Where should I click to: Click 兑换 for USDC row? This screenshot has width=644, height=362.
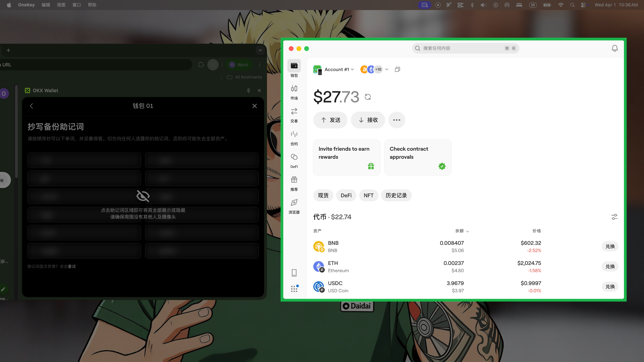[x=610, y=287]
